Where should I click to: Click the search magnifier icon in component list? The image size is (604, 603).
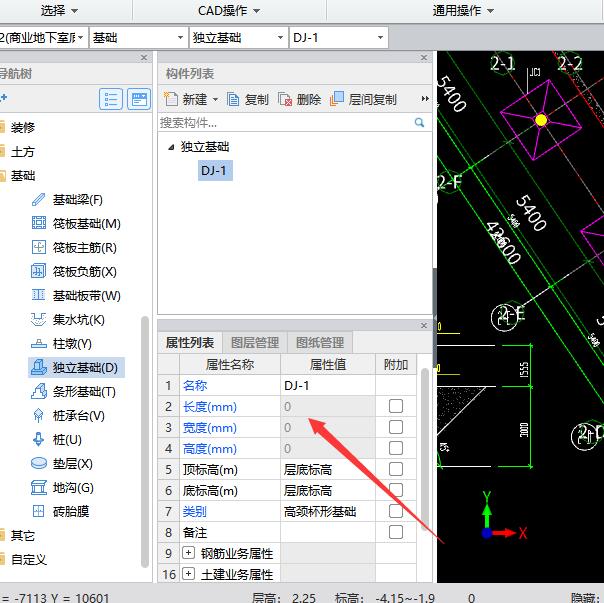[419, 123]
